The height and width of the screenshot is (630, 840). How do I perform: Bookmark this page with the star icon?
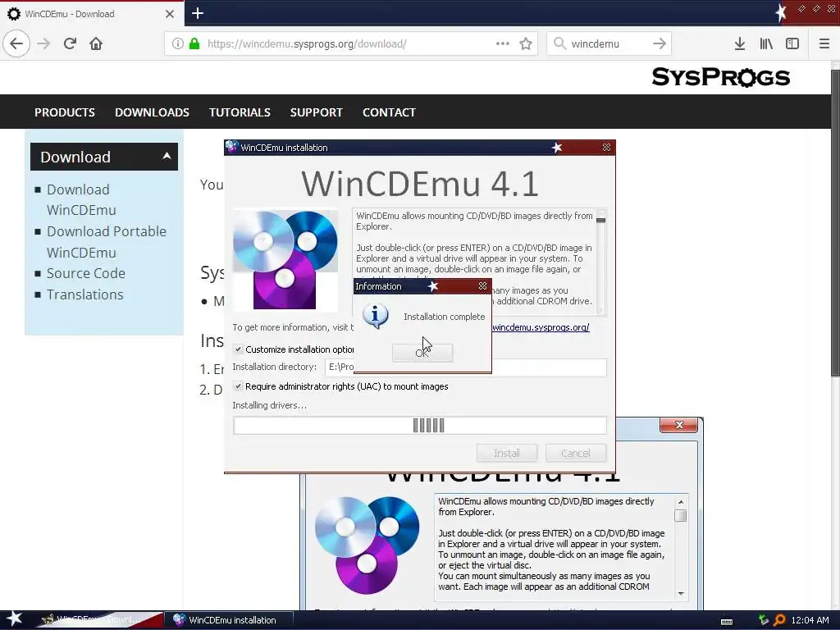[x=526, y=43]
